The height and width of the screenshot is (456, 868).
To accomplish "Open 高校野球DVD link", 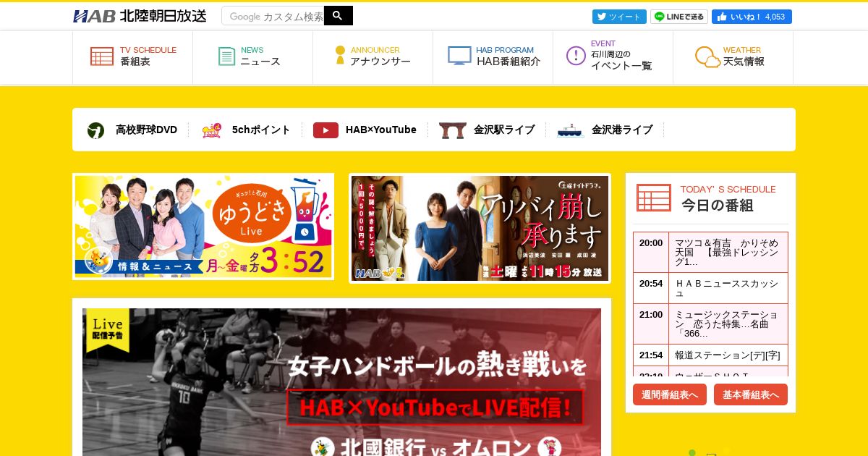I will tap(146, 130).
